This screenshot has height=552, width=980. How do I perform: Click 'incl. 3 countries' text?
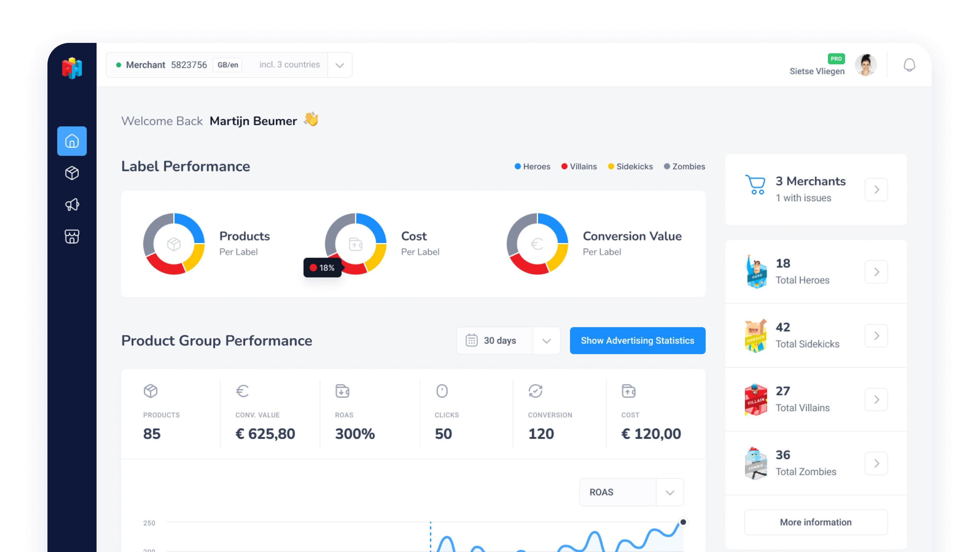290,65
